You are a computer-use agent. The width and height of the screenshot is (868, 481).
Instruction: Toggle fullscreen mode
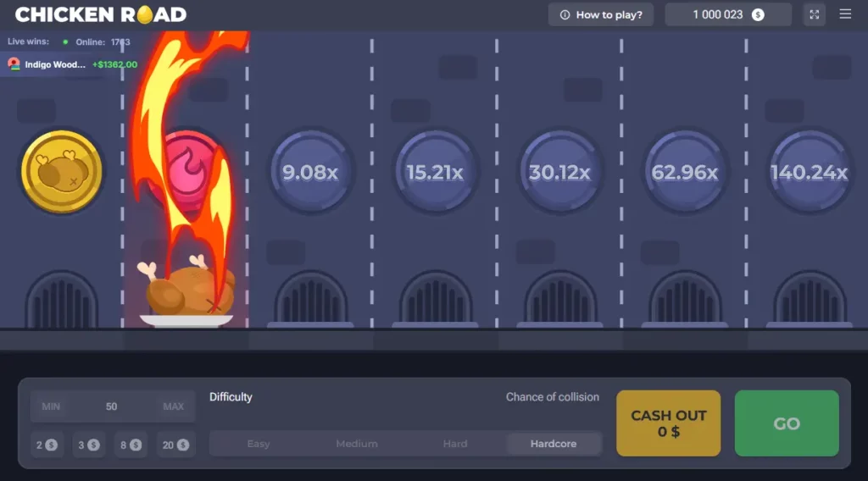click(815, 15)
